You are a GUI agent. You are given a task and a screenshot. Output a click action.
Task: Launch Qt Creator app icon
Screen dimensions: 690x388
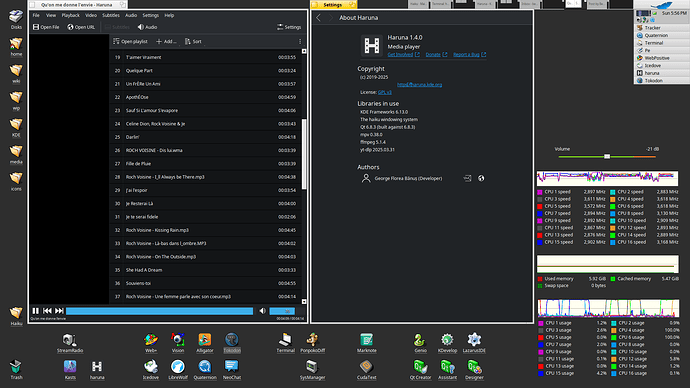[420, 370]
